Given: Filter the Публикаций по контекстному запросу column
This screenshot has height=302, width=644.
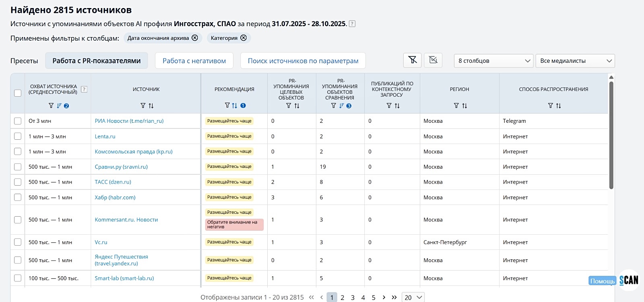Looking at the screenshot, I should (x=389, y=105).
